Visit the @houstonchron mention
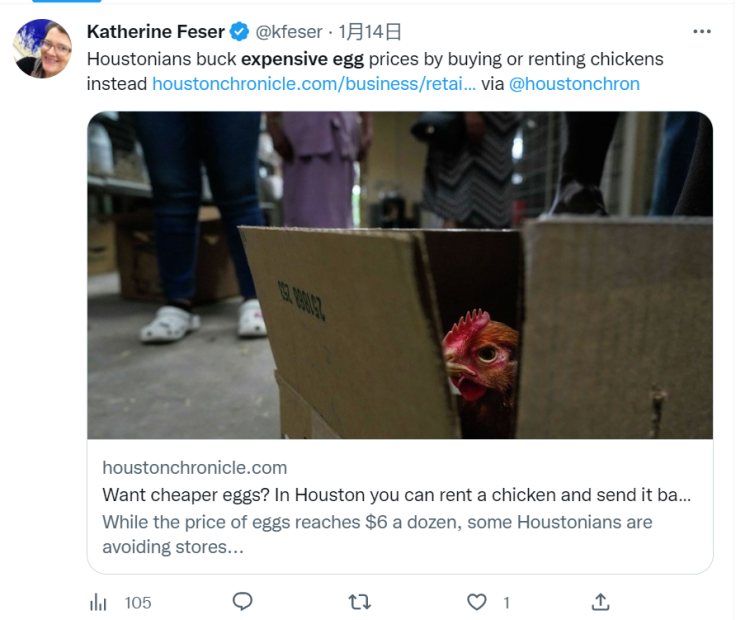Image resolution: width=750 pixels, height=620 pixels. (574, 84)
